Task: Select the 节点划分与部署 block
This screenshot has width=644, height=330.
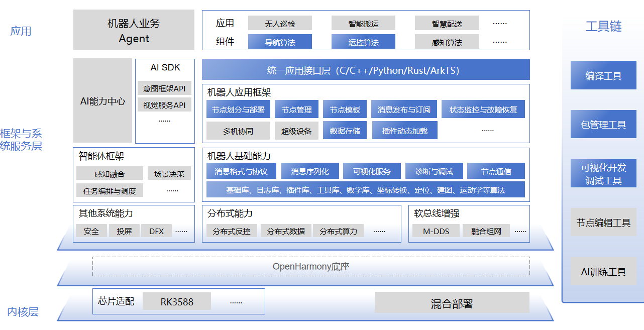Action: pyautogui.click(x=238, y=109)
